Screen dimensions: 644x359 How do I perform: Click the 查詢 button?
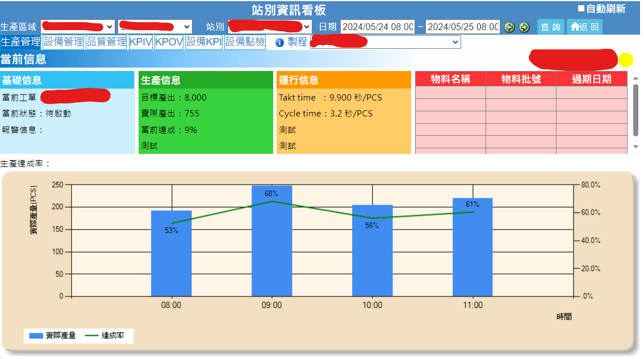coord(550,27)
